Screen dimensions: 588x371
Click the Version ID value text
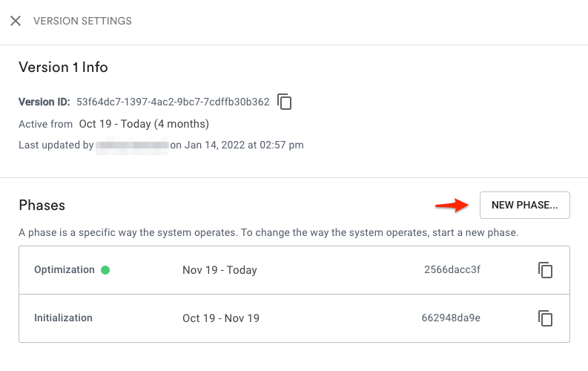(x=173, y=102)
